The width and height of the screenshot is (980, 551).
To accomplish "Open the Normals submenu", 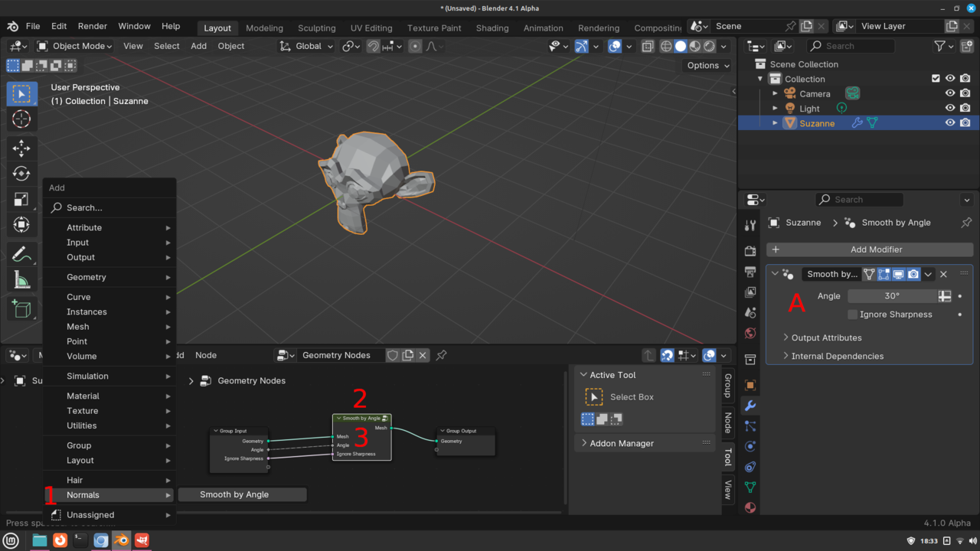I will (x=109, y=495).
